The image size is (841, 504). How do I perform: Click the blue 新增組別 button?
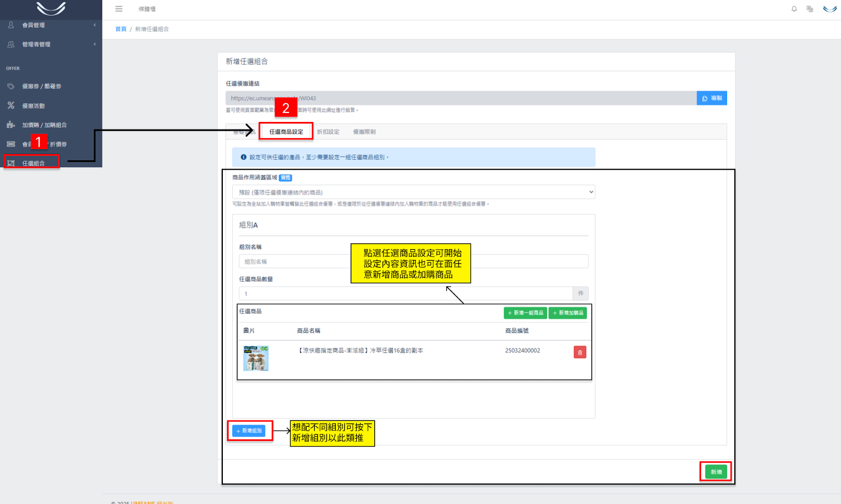pos(249,431)
